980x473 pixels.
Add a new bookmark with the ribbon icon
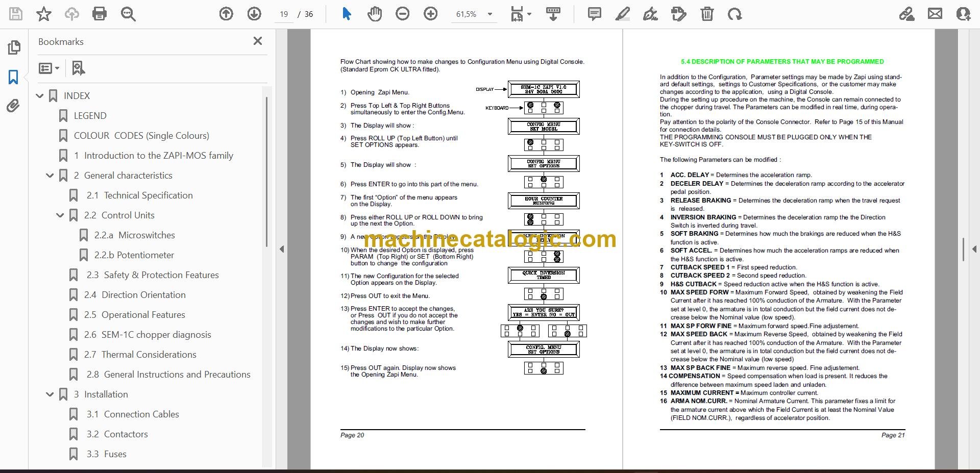tap(78, 68)
